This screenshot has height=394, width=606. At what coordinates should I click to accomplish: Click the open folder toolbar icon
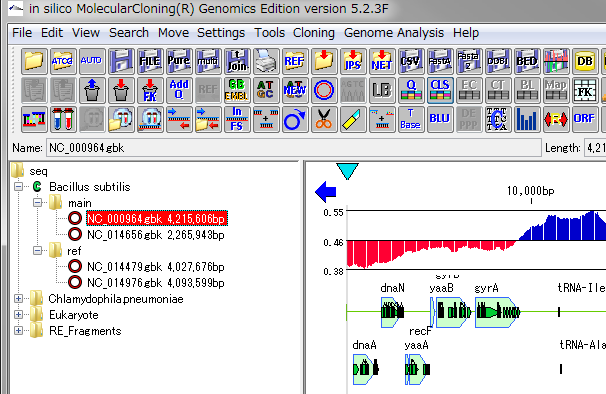pos(34,61)
